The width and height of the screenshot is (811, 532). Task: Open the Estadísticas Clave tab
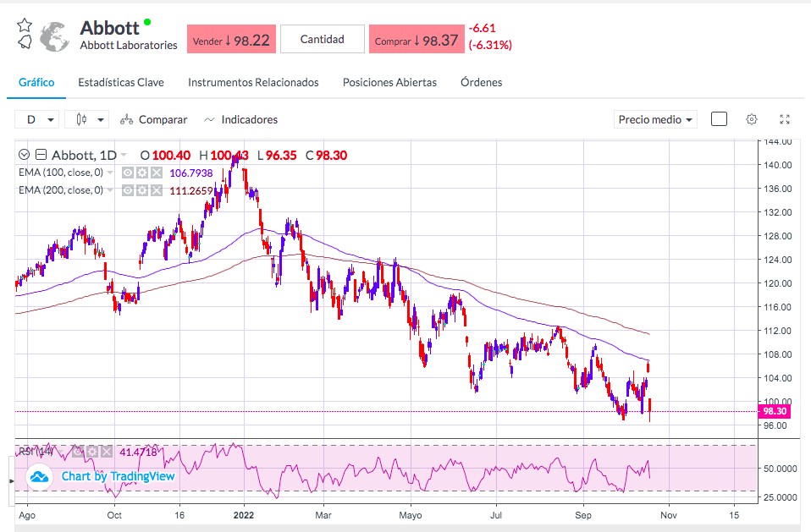pyautogui.click(x=121, y=82)
